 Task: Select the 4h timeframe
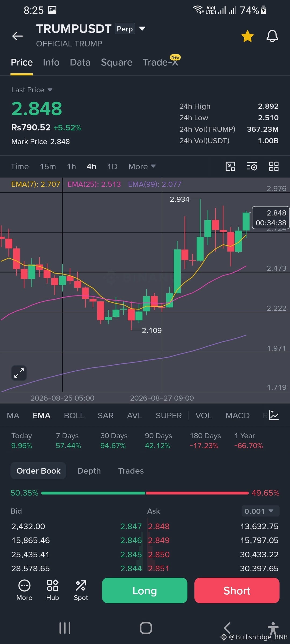(91, 167)
